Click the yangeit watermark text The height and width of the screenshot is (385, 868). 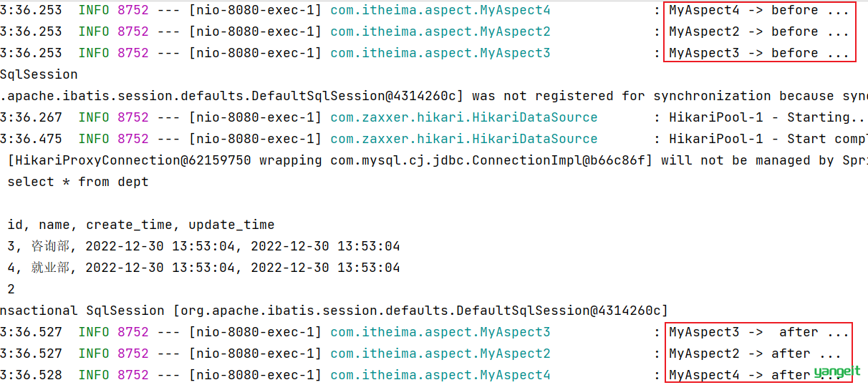(837, 371)
